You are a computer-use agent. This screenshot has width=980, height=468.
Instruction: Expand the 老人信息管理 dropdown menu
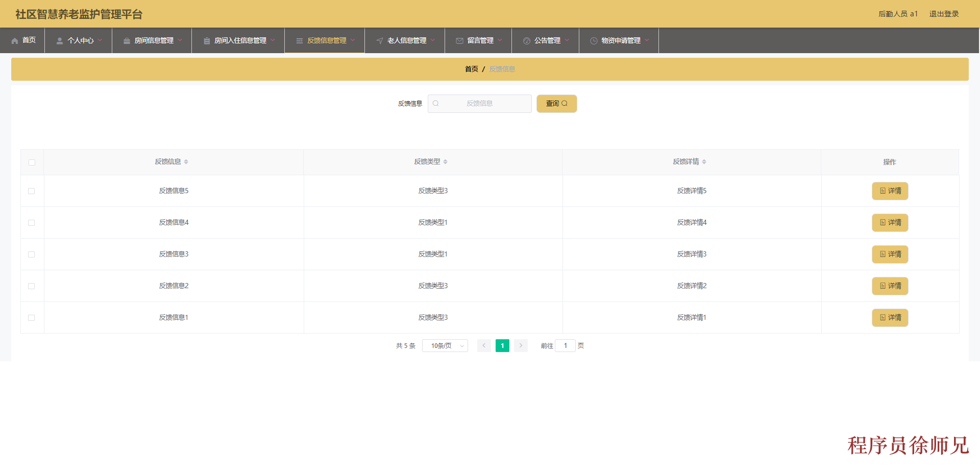point(405,40)
